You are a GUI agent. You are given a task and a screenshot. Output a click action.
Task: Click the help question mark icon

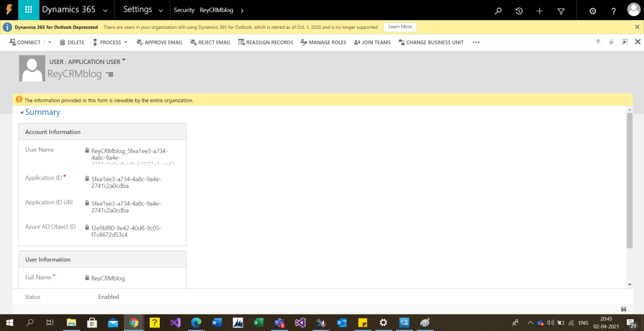pos(613,11)
